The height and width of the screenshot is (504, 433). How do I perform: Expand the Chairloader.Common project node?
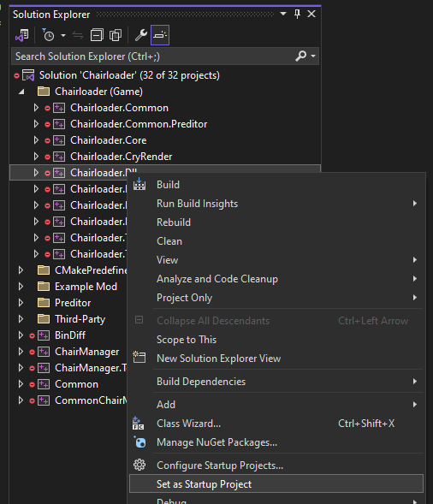(36, 108)
